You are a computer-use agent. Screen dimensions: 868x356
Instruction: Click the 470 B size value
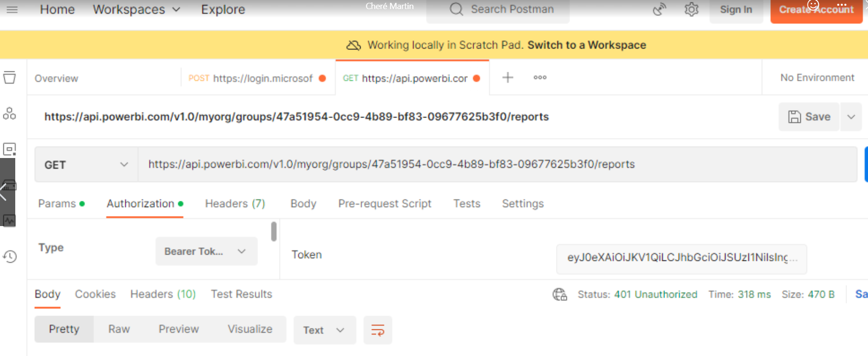click(x=821, y=295)
